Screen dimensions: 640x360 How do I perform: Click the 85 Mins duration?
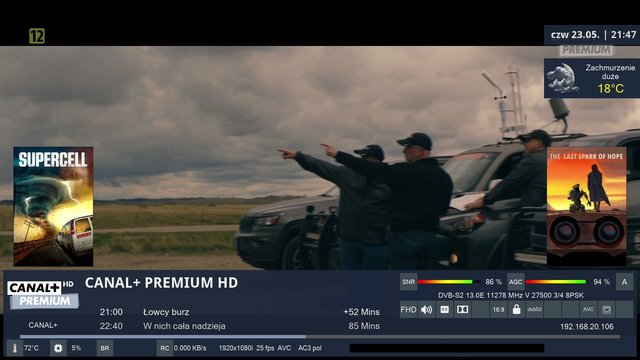(x=364, y=326)
